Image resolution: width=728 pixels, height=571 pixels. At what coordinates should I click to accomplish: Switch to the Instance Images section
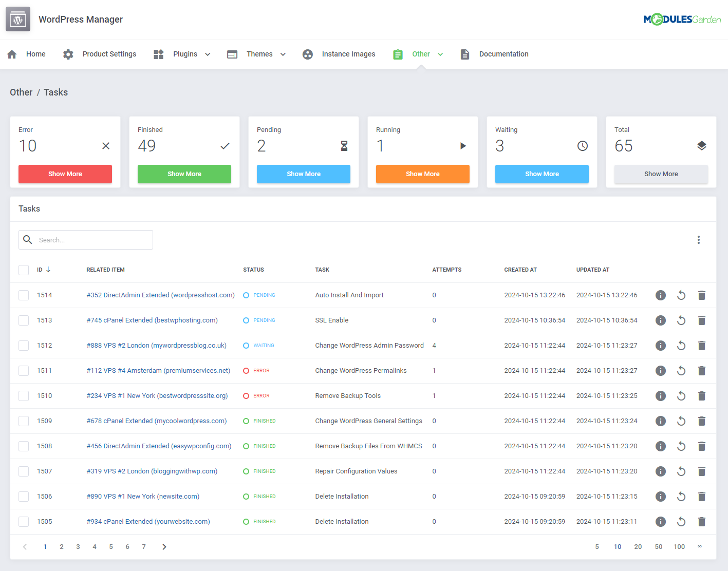(348, 54)
